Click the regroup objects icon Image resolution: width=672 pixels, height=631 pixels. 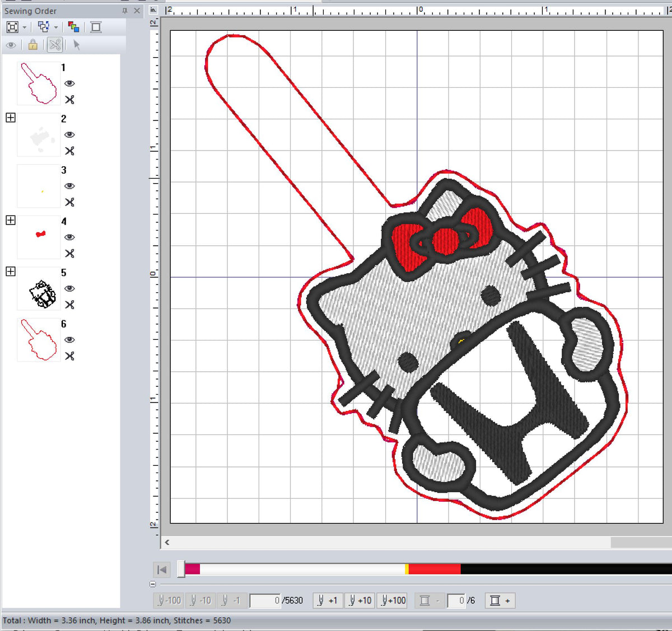[x=45, y=26]
